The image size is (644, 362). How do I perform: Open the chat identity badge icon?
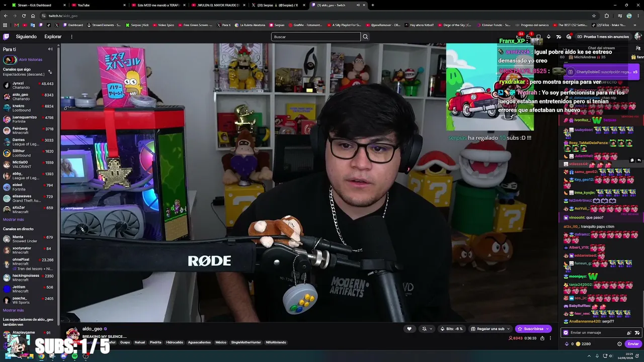pyautogui.click(x=566, y=333)
